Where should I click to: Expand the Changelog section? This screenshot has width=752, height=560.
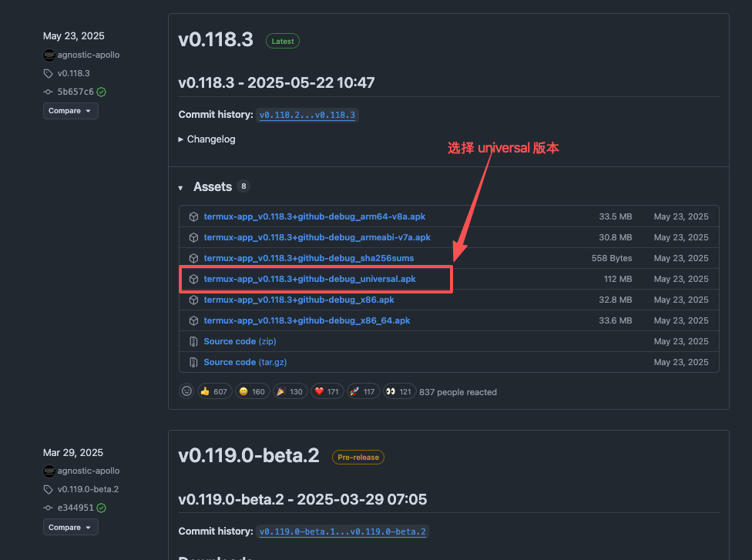click(x=207, y=139)
